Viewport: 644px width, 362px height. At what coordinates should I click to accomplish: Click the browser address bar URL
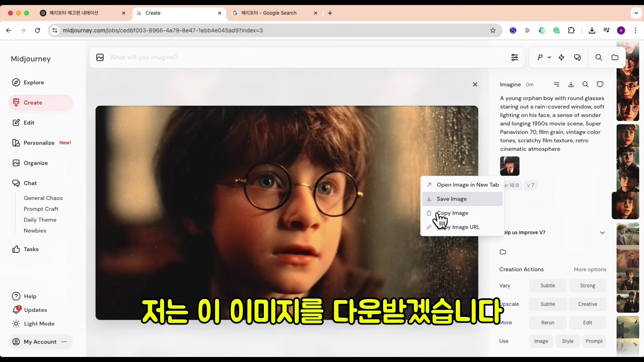[x=163, y=31]
